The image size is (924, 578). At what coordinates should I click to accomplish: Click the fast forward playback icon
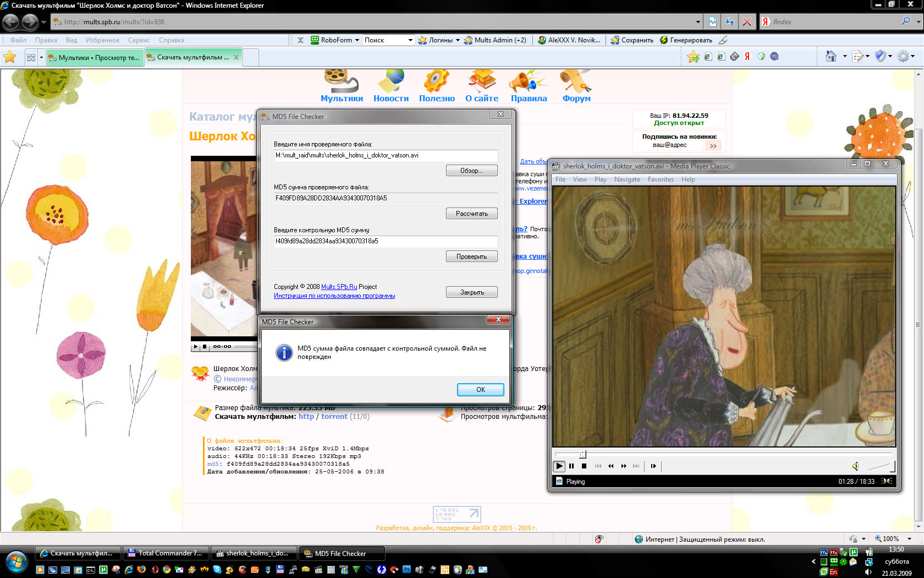point(624,466)
